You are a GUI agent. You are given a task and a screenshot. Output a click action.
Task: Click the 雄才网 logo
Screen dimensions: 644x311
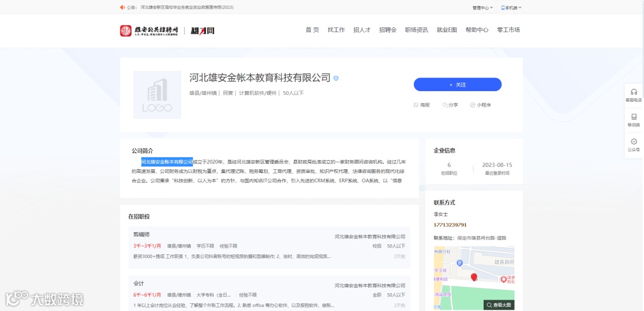coord(203,30)
